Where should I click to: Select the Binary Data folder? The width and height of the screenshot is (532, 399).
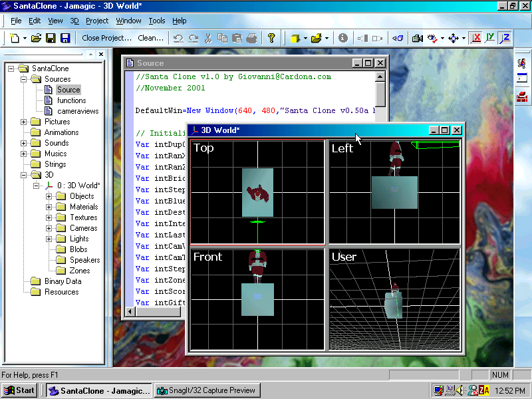click(63, 281)
